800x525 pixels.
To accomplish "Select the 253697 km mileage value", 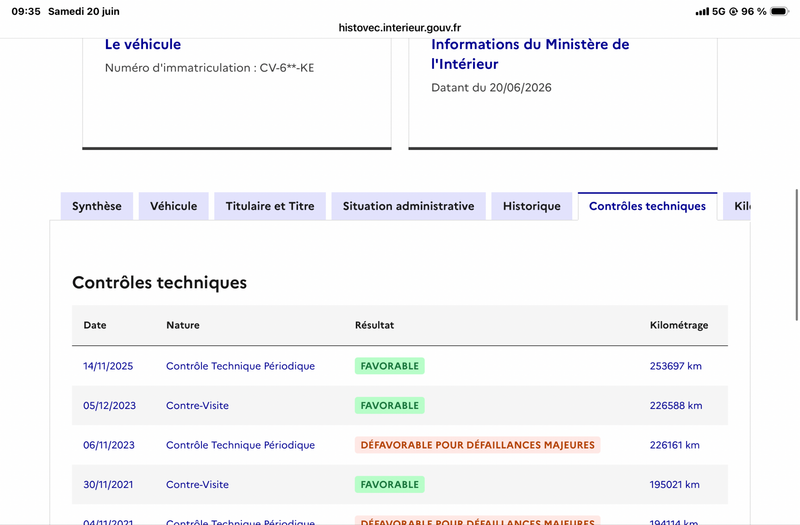I will (x=676, y=366).
